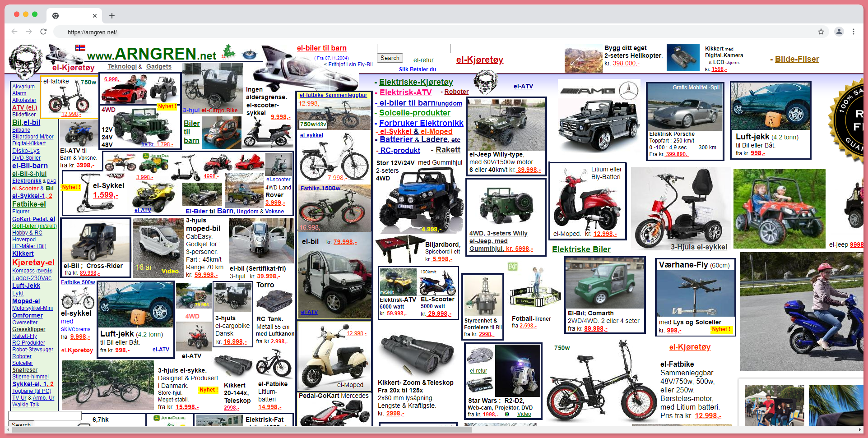
Task: Click the Search button
Action: tap(390, 58)
